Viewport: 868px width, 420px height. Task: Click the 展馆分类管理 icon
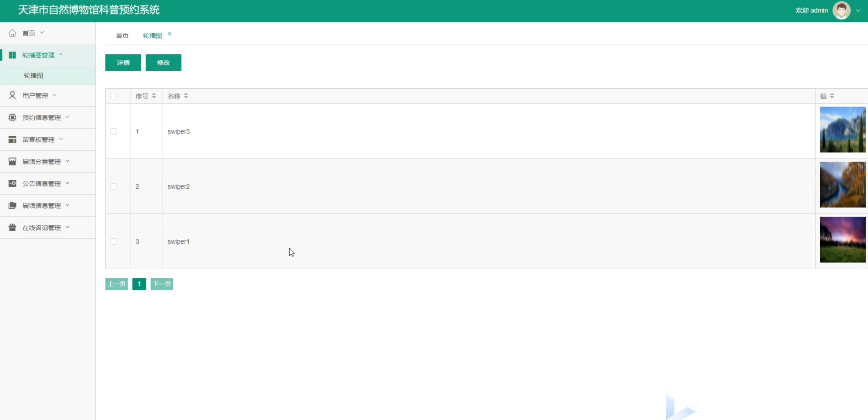click(x=12, y=161)
